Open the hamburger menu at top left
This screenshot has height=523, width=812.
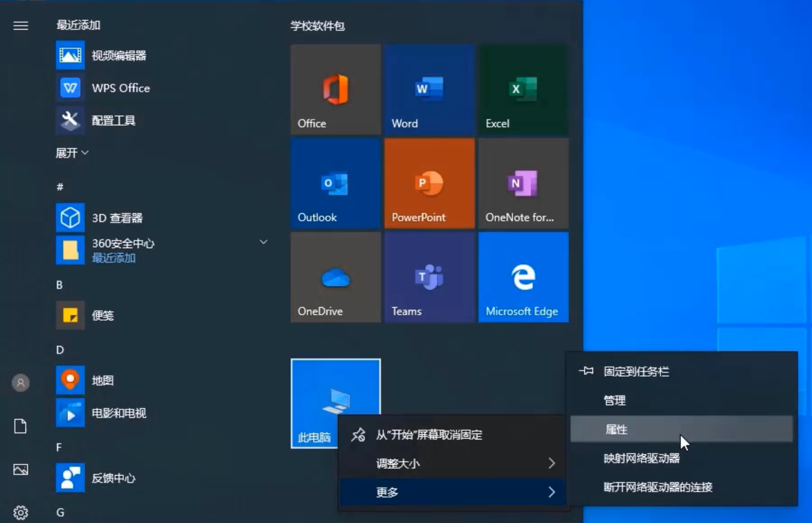click(20, 25)
